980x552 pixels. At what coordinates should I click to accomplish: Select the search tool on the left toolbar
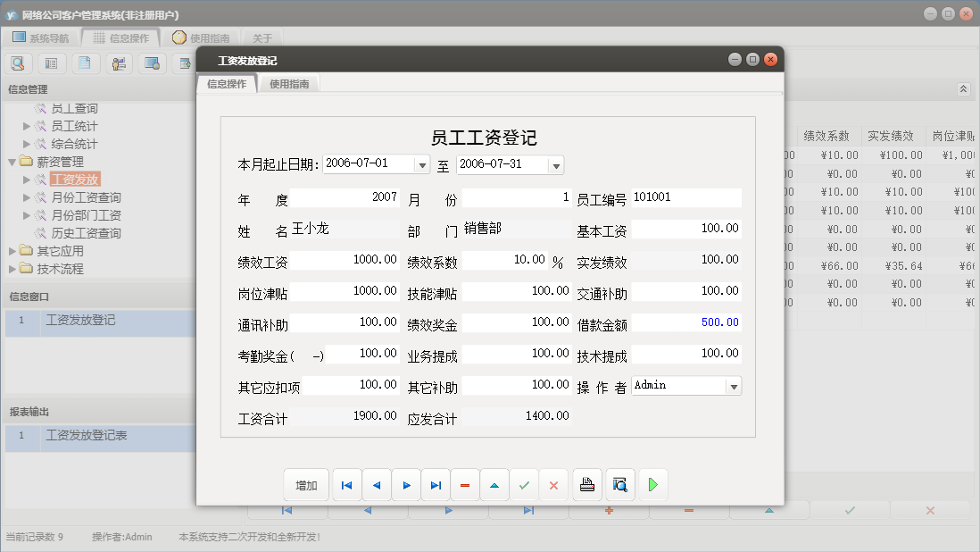pyautogui.click(x=18, y=63)
